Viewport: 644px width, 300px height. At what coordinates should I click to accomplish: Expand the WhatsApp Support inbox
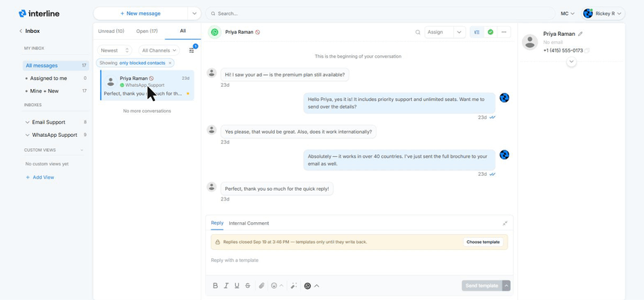(28, 135)
